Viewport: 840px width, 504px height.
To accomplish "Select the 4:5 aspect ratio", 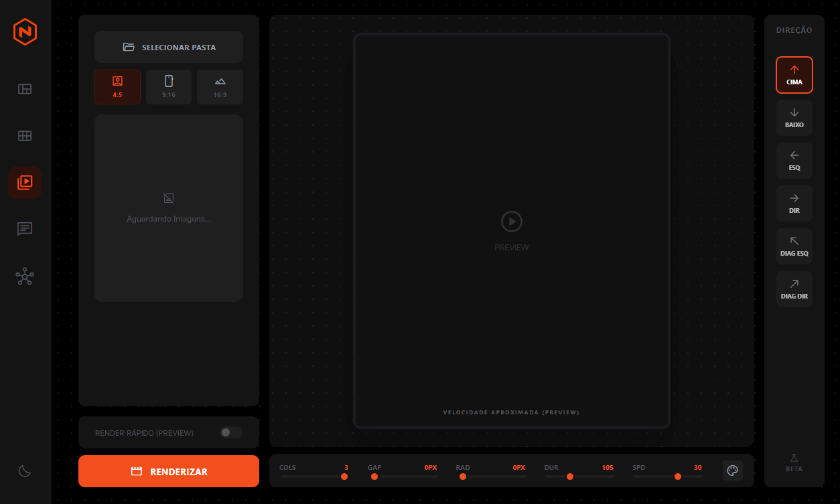I will (117, 87).
